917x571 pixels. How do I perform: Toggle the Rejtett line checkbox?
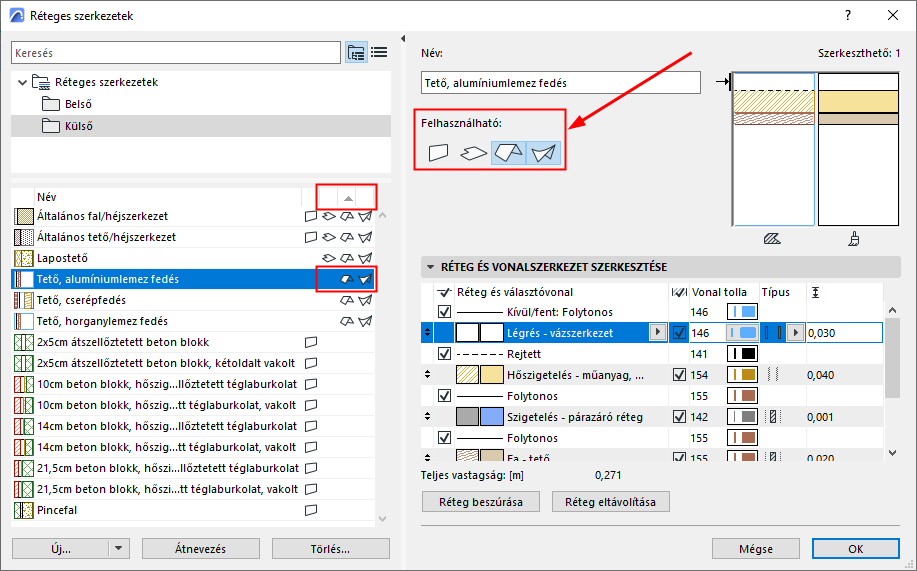(x=444, y=354)
